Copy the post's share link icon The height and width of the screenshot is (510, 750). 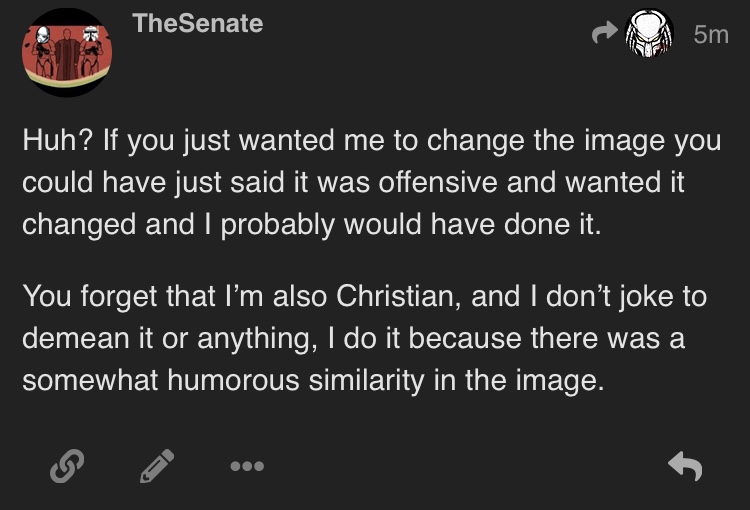(65, 464)
